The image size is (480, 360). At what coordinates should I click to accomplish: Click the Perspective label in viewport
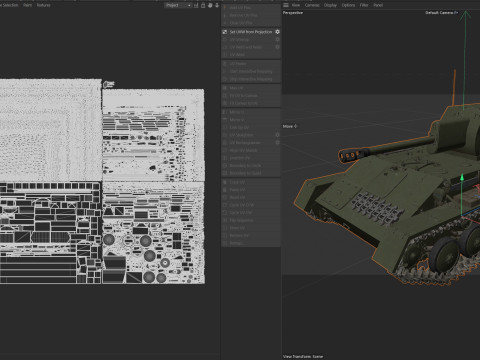(x=293, y=13)
